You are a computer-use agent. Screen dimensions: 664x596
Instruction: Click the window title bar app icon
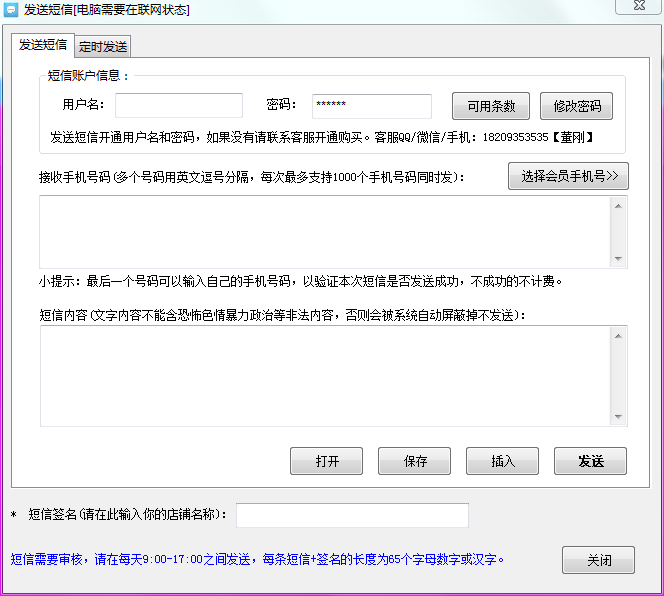point(11,9)
